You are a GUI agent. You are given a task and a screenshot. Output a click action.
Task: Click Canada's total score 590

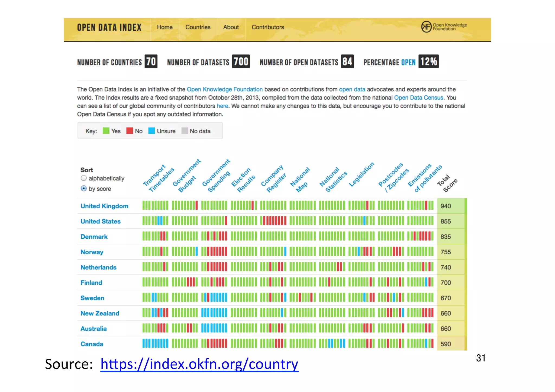point(446,344)
